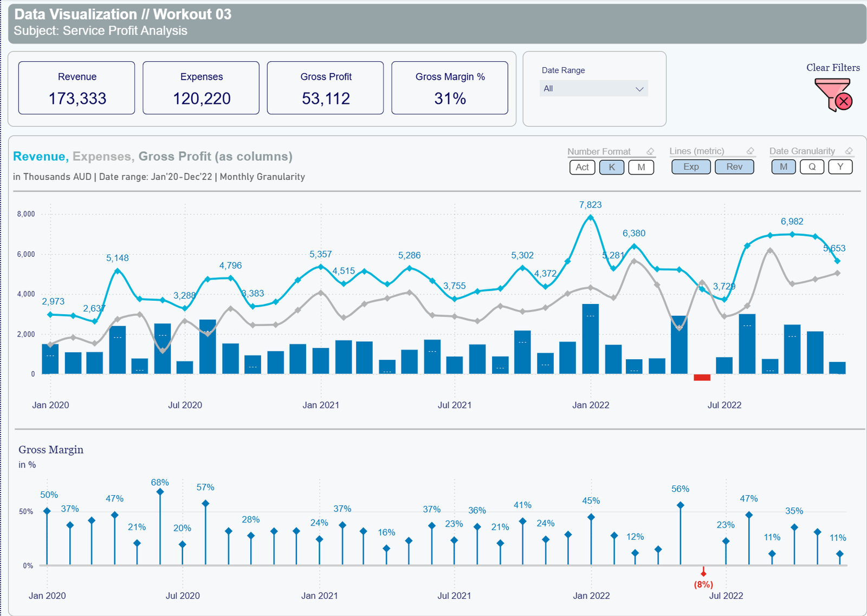Click the 6,982 revenue data label
Screen dimensions: 867x616
tap(792, 222)
